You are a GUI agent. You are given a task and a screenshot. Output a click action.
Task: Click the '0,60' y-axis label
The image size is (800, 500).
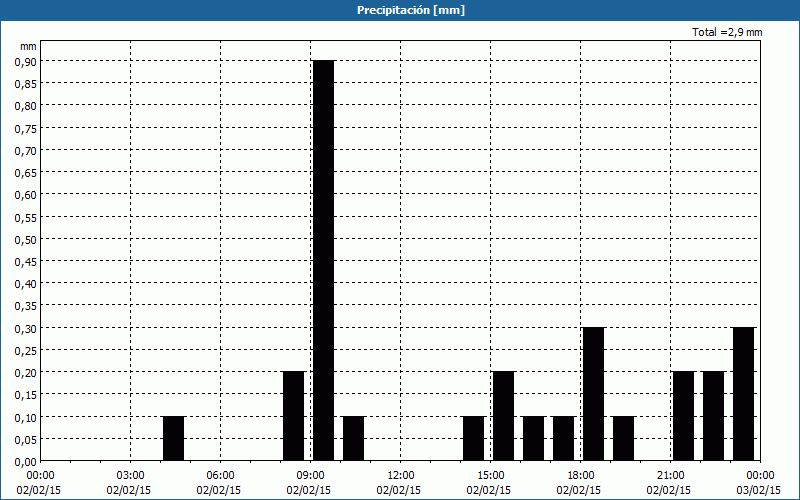[26, 195]
